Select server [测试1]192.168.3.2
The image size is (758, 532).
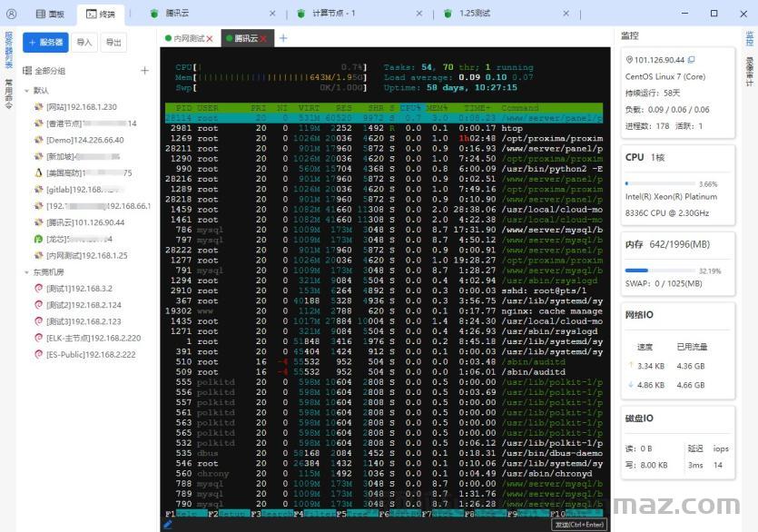pos(79,289)
